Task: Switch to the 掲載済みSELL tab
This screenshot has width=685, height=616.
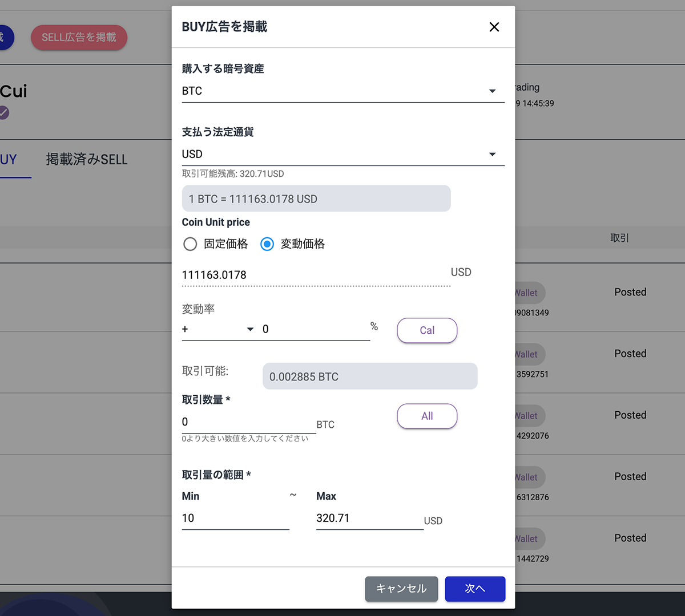Action: point(87,160)
